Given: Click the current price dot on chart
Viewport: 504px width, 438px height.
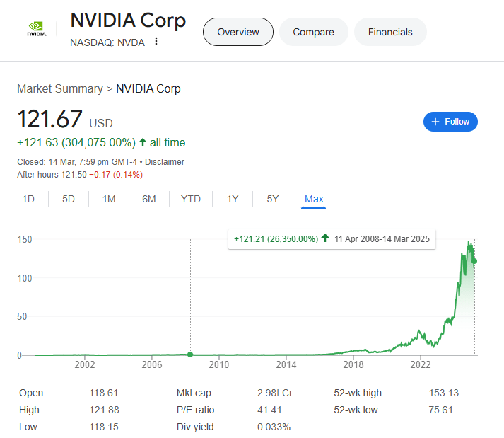Looking at the screenshot, I should click(x=474, y=261).
